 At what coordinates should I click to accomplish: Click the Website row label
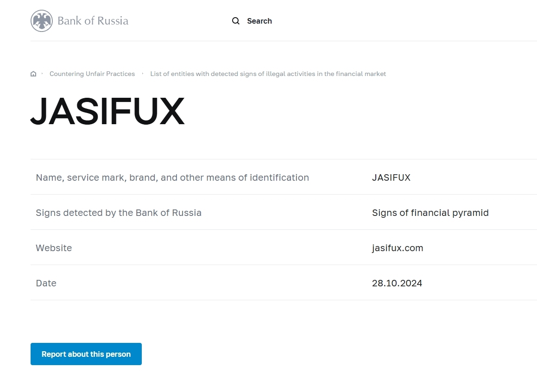point(54,248)
